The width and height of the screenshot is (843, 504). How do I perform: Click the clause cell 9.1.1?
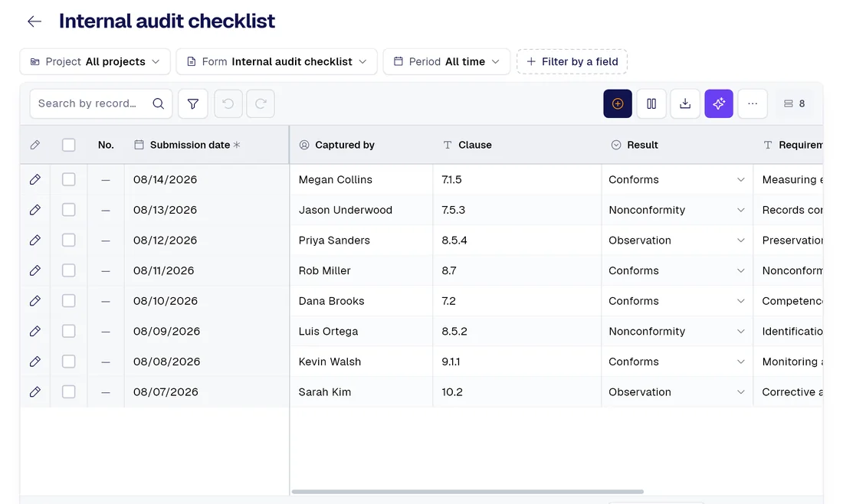click(517, 362)
